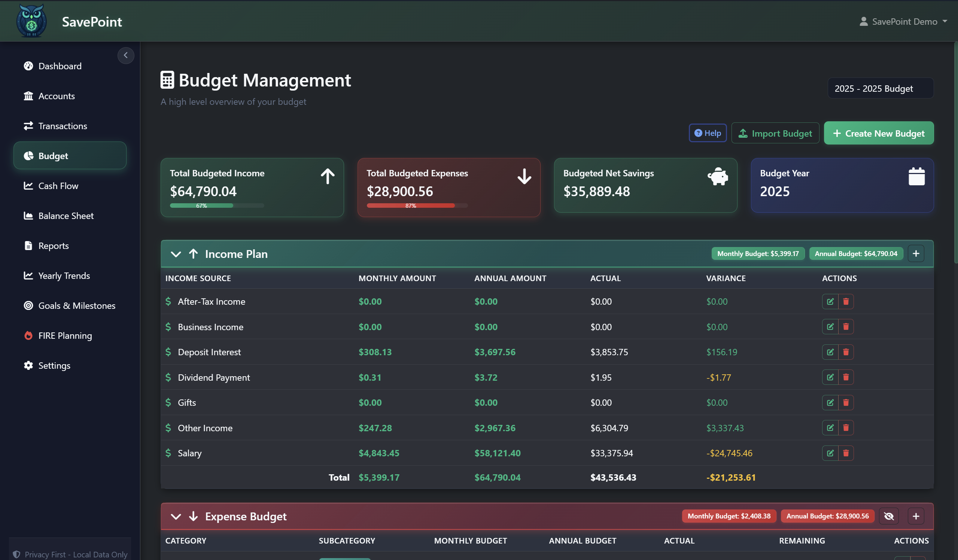This screenshot has height=560, width=958.
Task: Click Create New Budget button
Action: point(878,133)
